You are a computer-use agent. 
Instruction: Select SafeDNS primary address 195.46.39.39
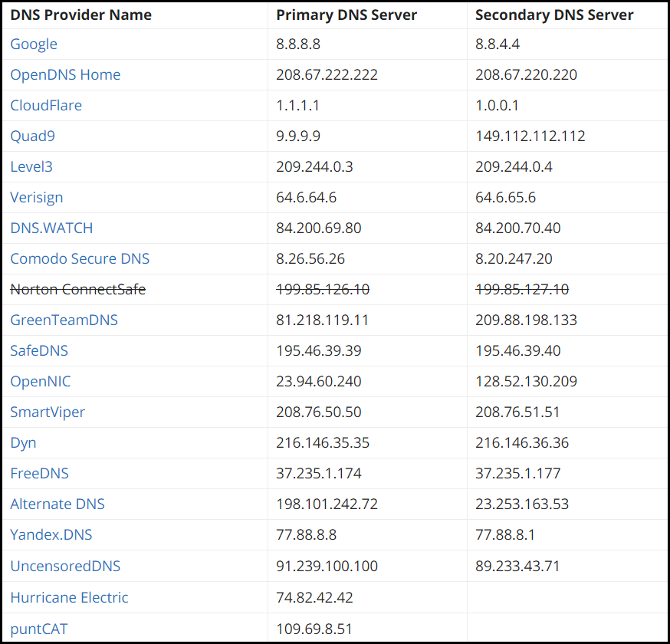pos(319,351)
